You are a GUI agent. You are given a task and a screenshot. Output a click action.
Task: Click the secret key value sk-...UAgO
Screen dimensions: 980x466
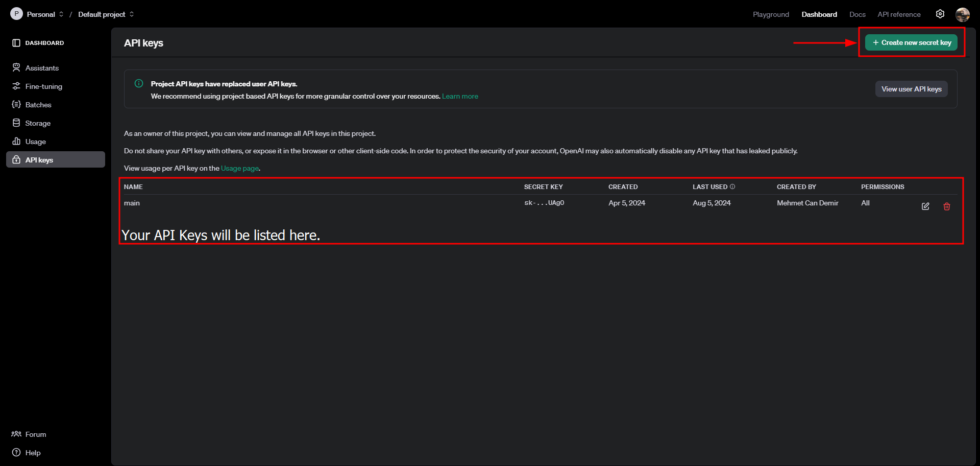click(544, 203)
